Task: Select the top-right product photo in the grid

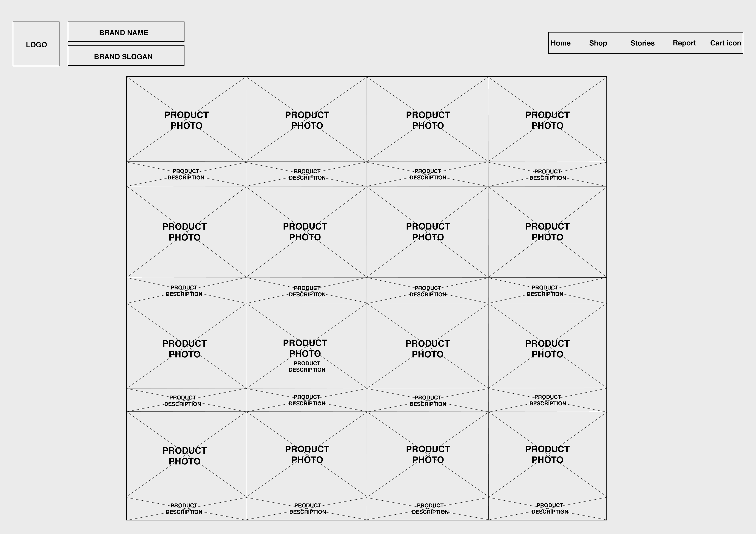Action: click(x=547, y=120)
